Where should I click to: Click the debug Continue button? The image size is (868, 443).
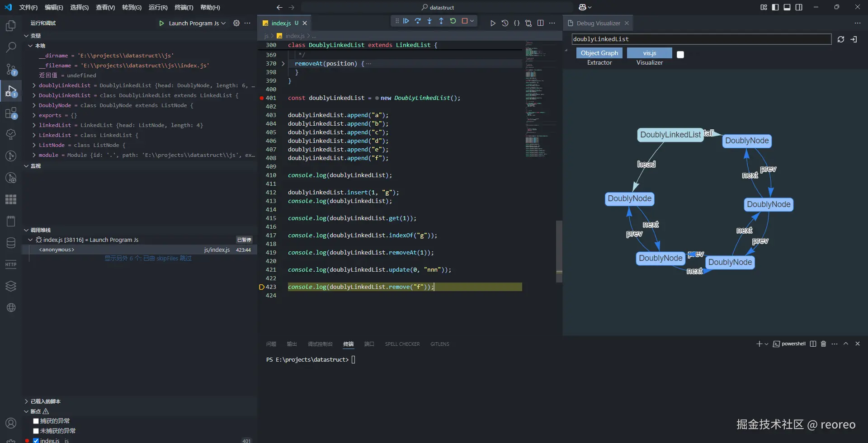pos(406,21)
